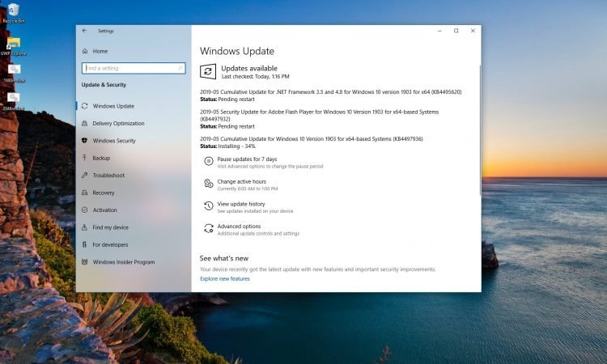Image resolution: width=607 pixels, height=364 pixels.
Task: Click the back arrow in Settings
Action: (85, 31)
